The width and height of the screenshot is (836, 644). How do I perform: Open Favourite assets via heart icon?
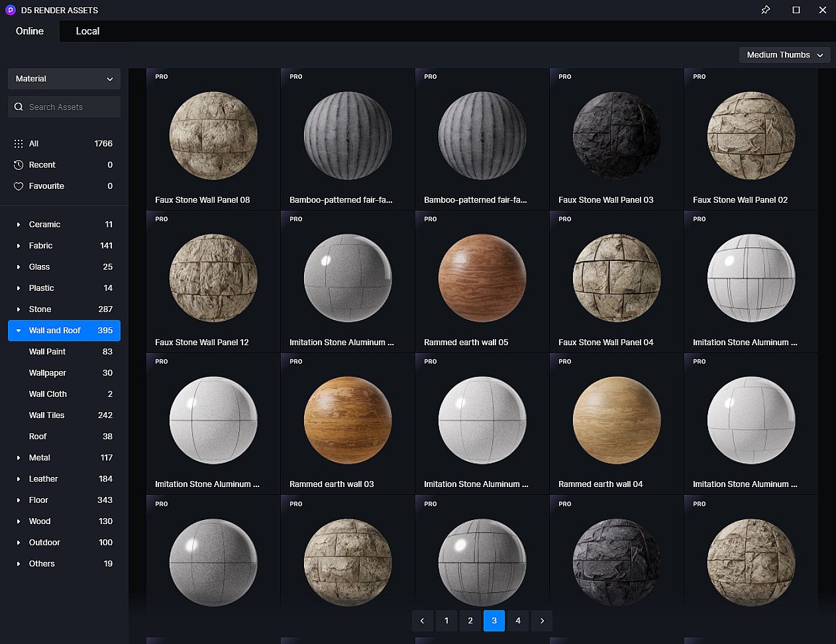coord(19,186)
